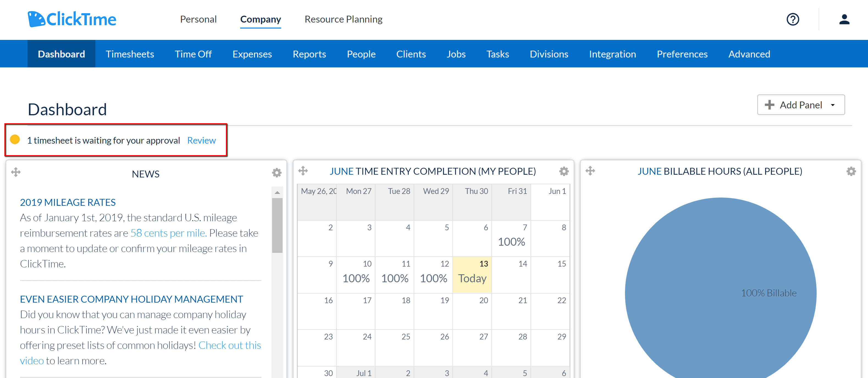868x378 pixels.
Task: Grab the move handle on News panel
Action: pos(16,172)
